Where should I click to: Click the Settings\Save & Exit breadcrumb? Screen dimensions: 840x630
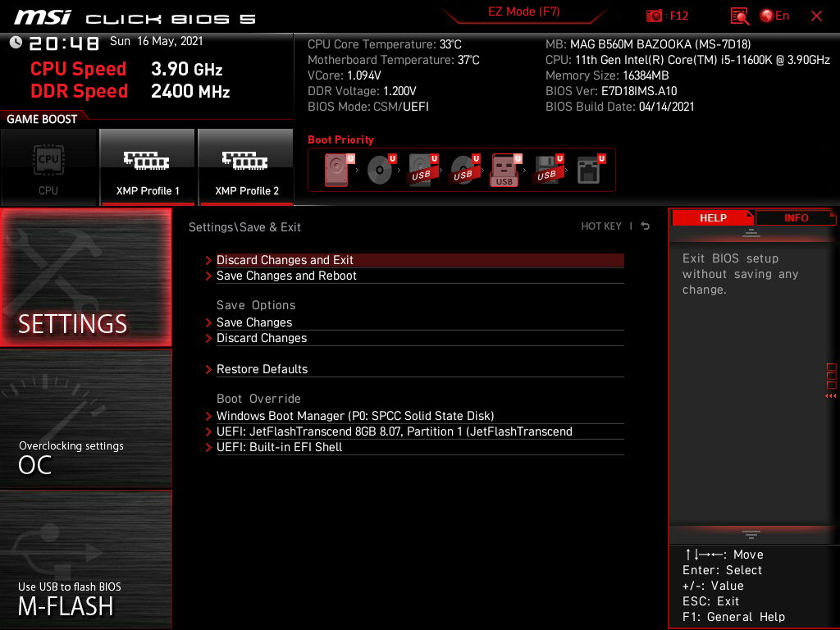tap(244, 227)
